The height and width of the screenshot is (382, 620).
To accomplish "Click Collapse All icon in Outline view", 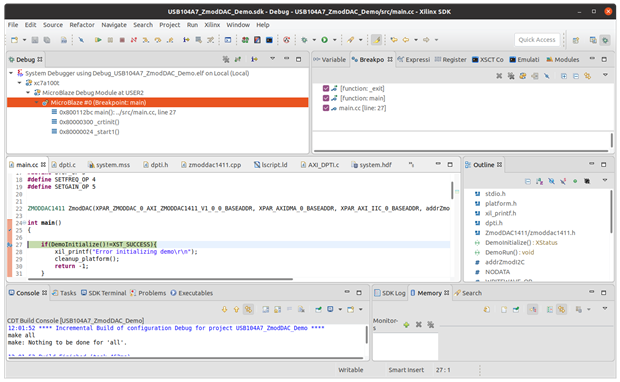I will (528, 181).
